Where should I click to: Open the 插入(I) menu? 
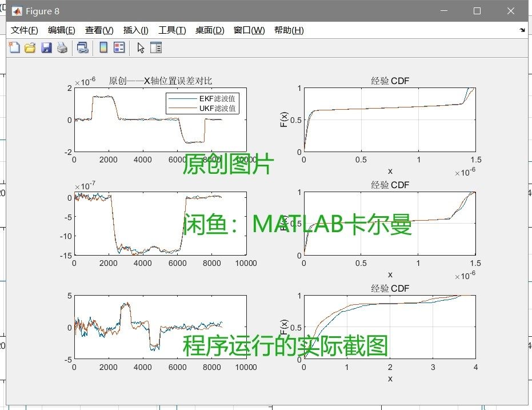pyautogui.click(x=136, y=30)
